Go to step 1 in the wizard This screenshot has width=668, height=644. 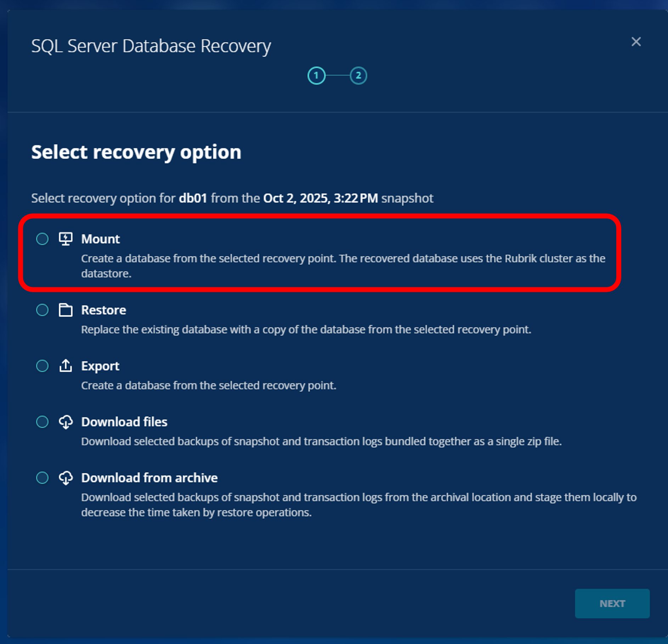(316, 76)
